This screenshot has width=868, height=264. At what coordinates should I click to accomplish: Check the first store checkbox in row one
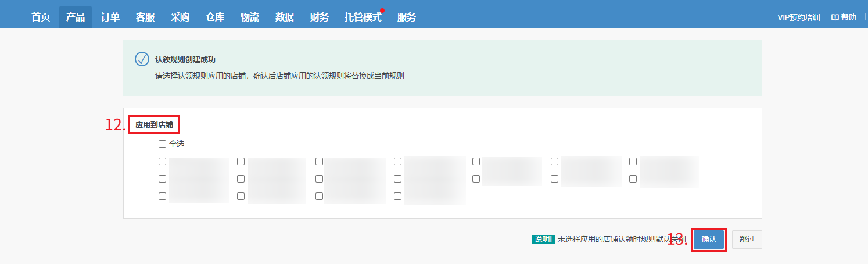click(x=163, y=161)
